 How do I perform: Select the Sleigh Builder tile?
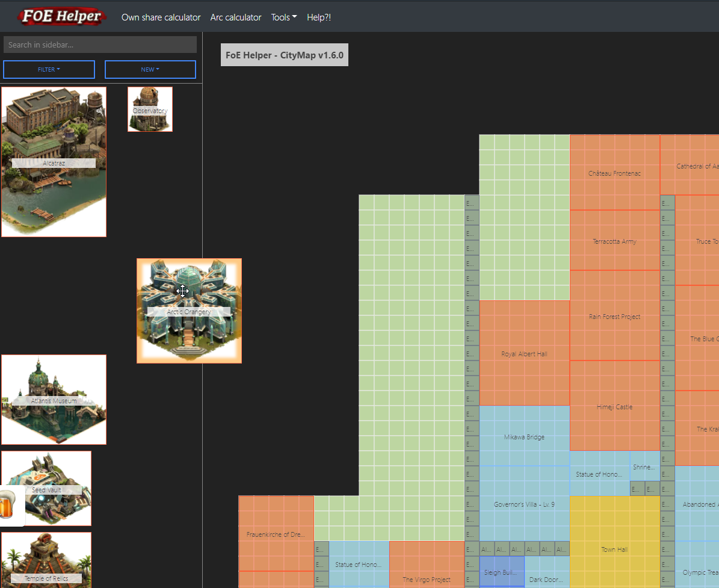pyautogui.click(x=502, y=572)
